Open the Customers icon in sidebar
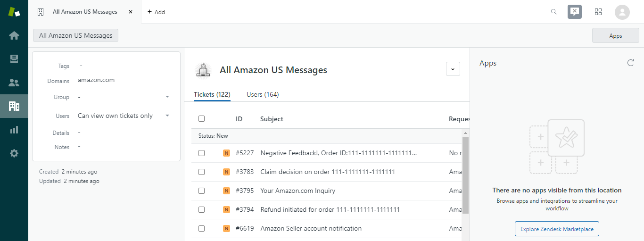This screenshot has width=644, height=241. click(x=14, y=83)
